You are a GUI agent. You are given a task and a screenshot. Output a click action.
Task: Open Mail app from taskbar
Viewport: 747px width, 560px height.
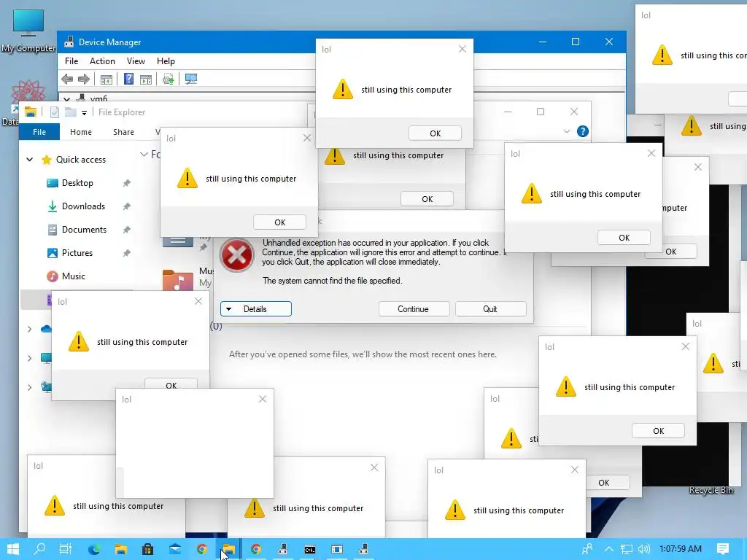(175, 549)
